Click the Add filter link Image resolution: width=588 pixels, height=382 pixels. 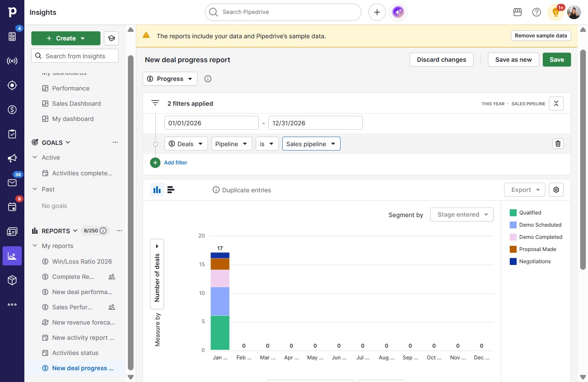pyautogui.click(x=176, y=163)
